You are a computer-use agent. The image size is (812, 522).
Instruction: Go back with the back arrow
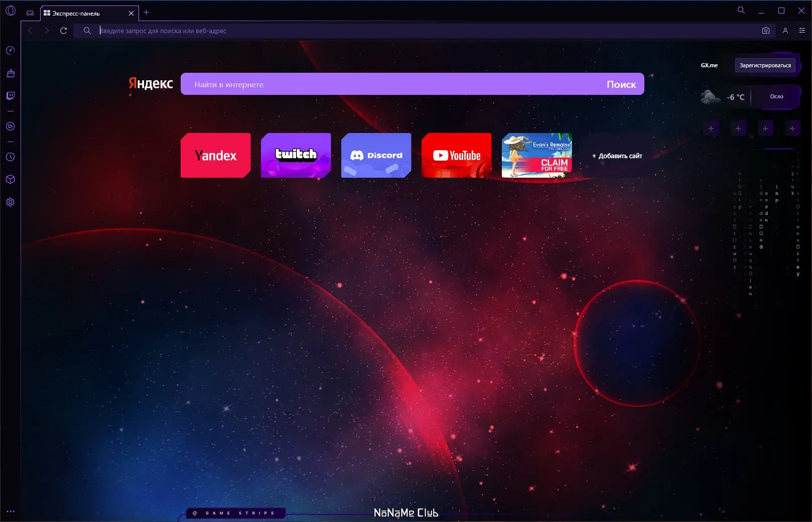click(x=30, y=31)
